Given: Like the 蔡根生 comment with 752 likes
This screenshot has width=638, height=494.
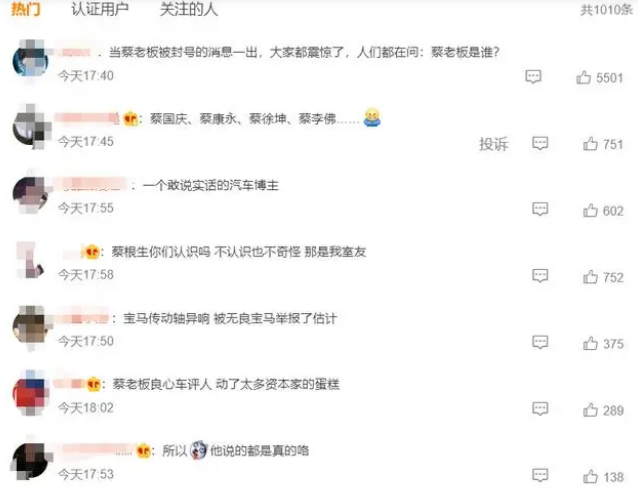Looking at the screenshot, I should click(590, 277).
